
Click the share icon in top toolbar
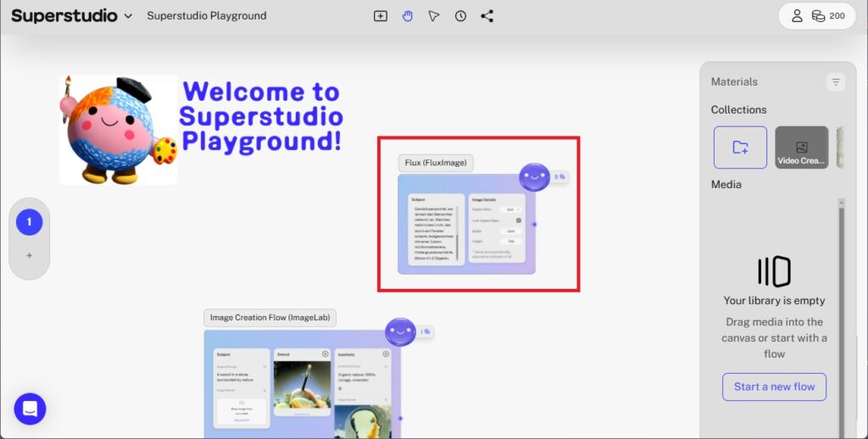coord(487,16)
